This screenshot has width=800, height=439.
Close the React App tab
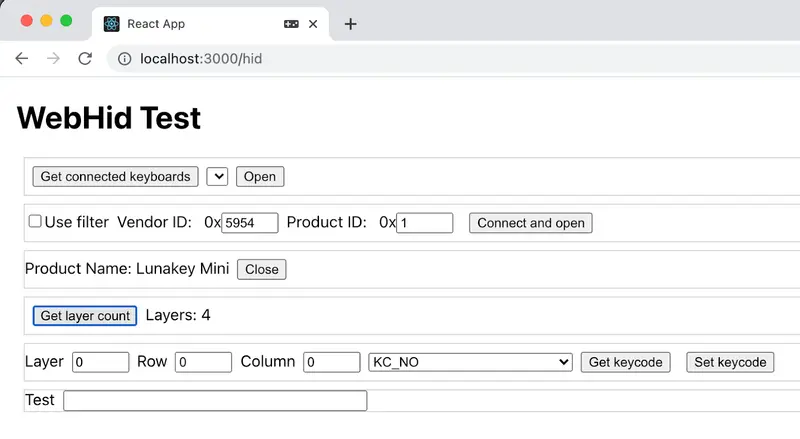(x=313, y=24)
